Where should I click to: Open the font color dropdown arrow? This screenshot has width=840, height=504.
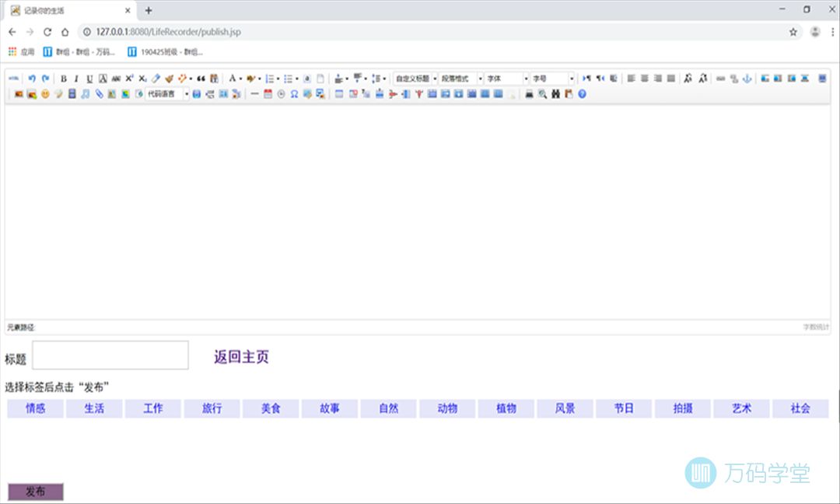[240, 79]
